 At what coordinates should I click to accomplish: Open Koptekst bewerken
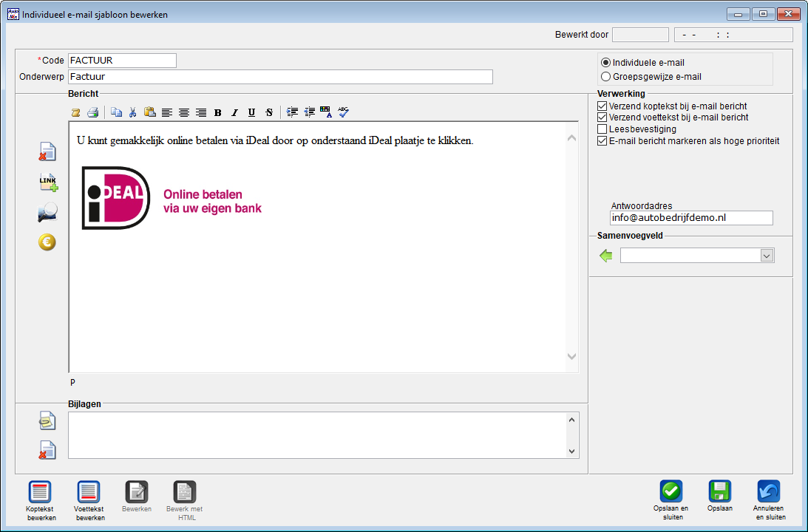40,501
